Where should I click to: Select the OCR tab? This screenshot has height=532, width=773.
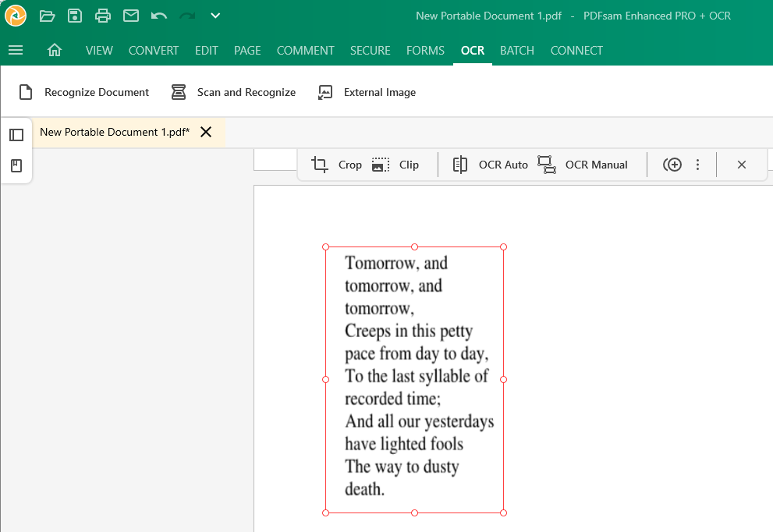coord(473,51)
